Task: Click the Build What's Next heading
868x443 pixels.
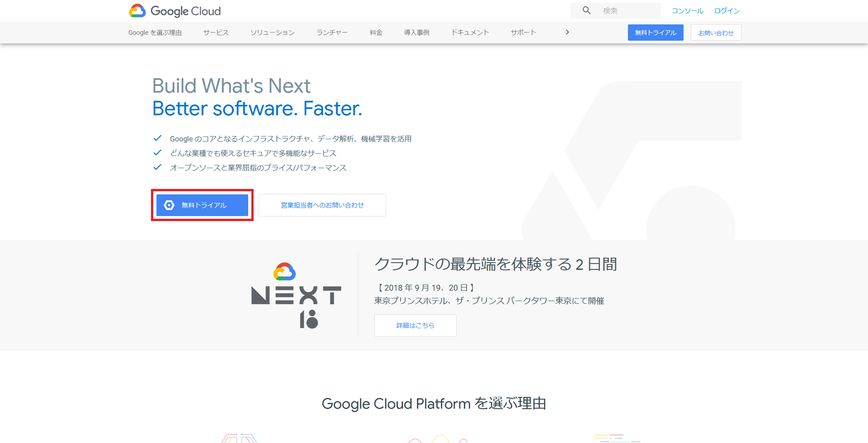Action: [x=231, y=86]
